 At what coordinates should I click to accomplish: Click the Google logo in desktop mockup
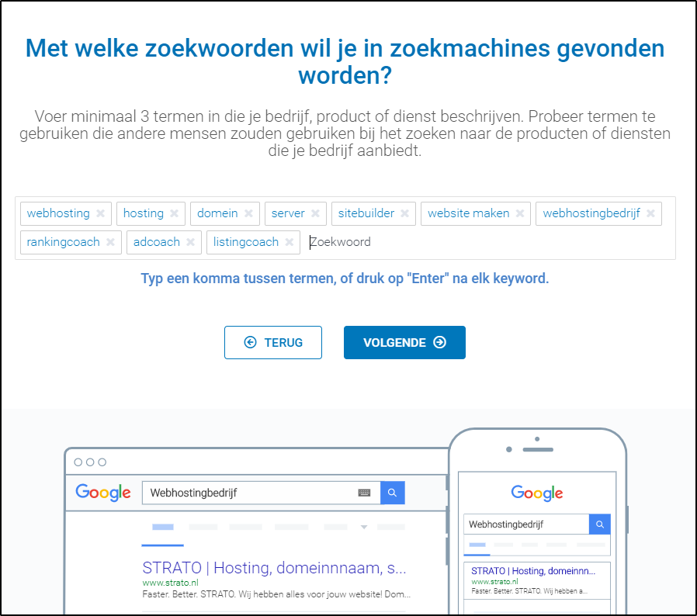click(x=103, y=493)
